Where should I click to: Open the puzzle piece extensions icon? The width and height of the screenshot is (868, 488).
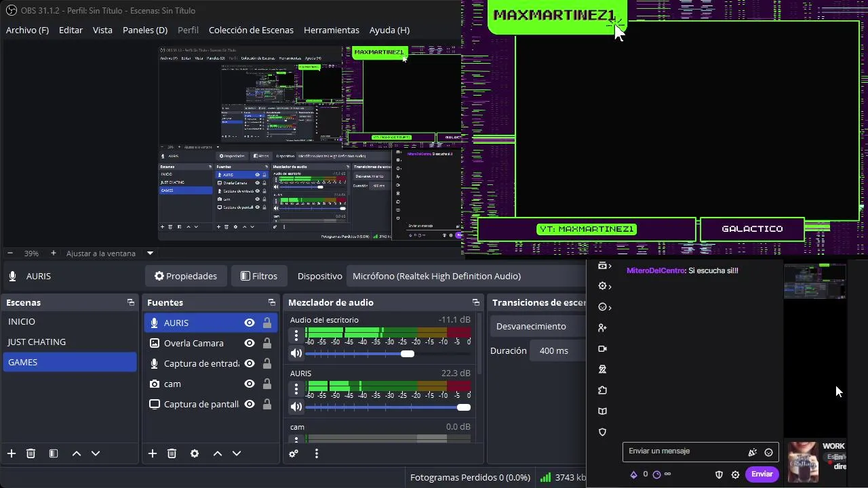tap(602, 390)
